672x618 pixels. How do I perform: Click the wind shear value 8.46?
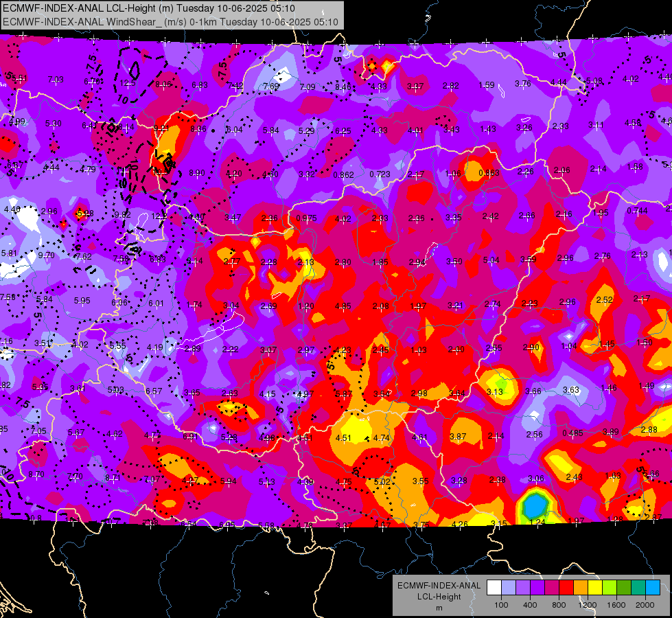(x=343, y=87)
